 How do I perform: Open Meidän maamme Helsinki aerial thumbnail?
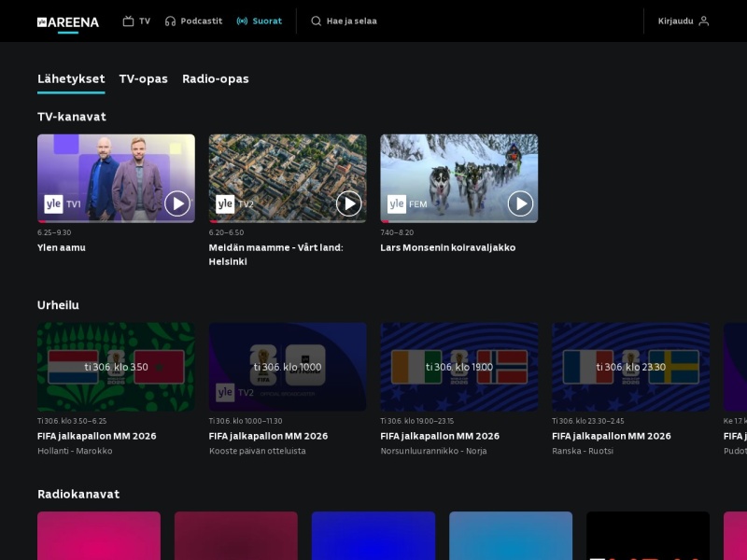(x=288, y=178)
